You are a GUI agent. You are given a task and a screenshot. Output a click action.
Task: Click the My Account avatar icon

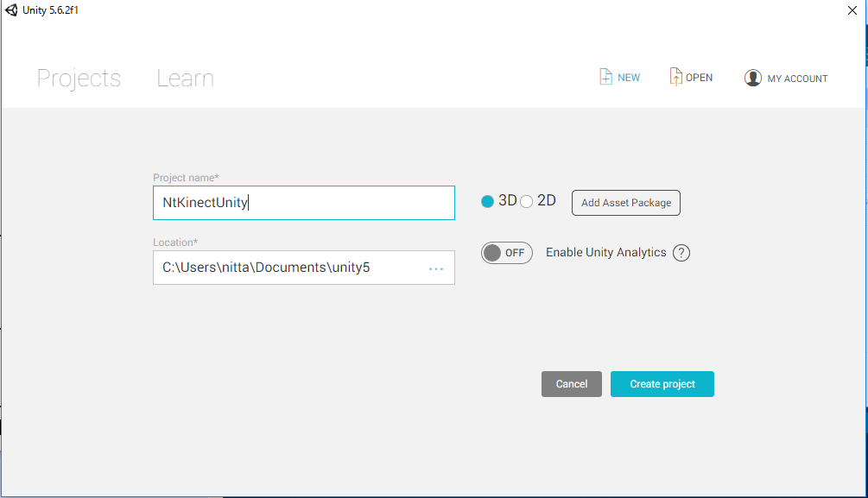753,79
